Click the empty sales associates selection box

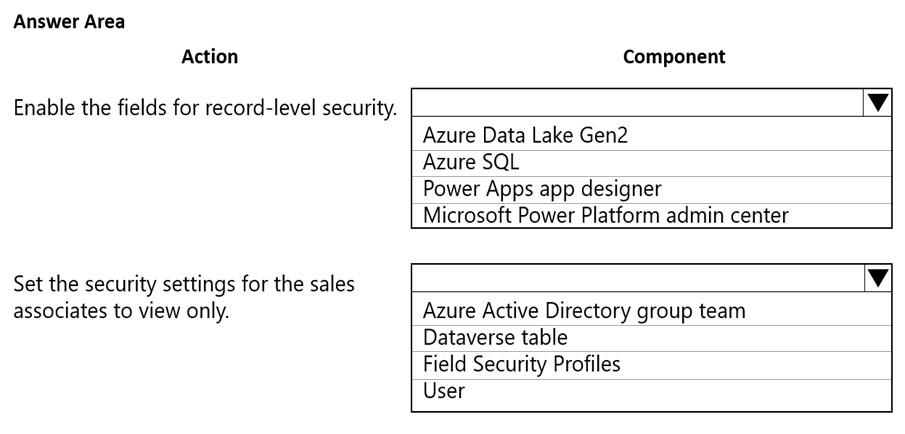coord(637,278)
